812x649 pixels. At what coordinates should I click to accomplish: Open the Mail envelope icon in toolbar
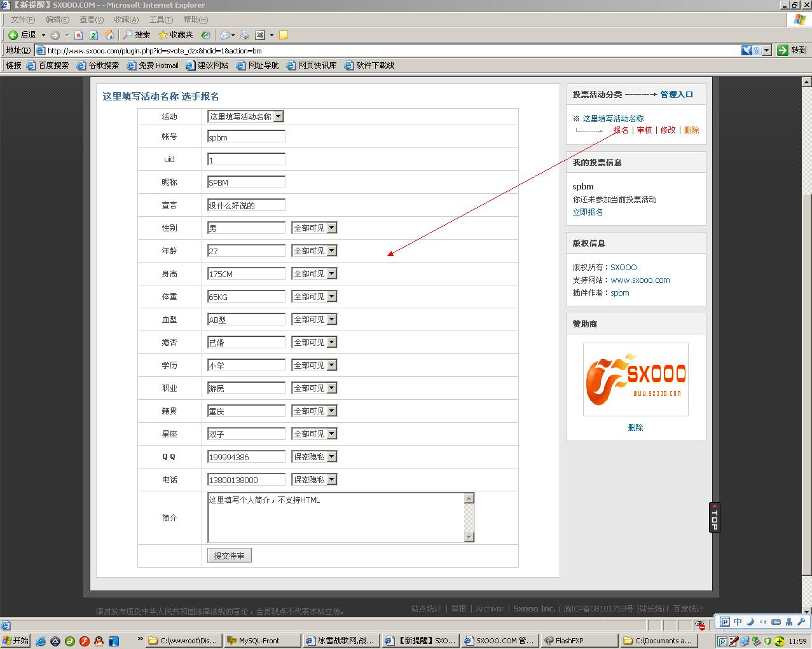[x=224, y=35]
